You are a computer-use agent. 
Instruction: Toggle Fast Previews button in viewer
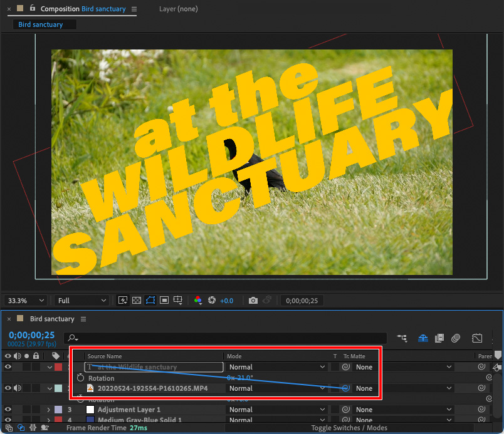(x=123, y=301)
